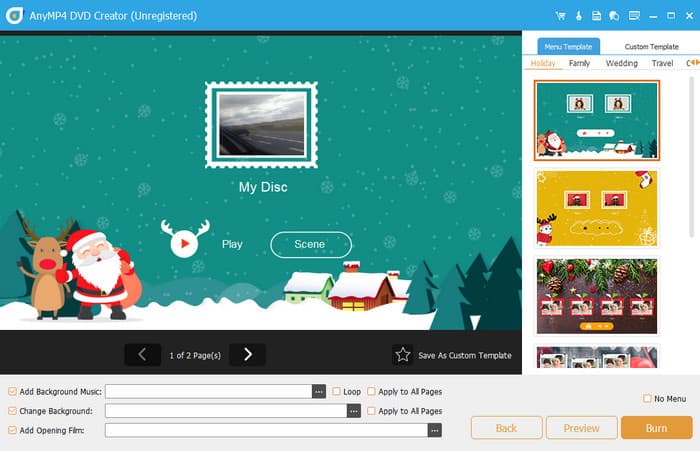
Task: Click the Scene button in menu
Action: click(311, 244)
